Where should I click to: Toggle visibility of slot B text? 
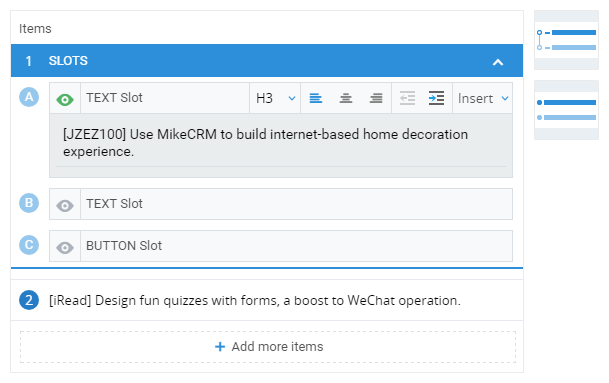click(65, 205)
